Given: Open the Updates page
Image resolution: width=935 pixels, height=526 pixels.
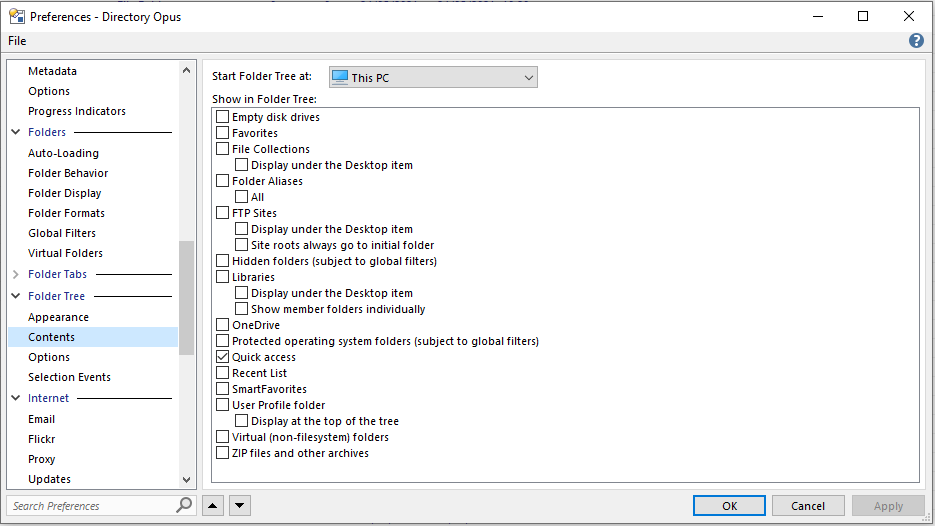Looking at the screenshot, I should point(49,479).
